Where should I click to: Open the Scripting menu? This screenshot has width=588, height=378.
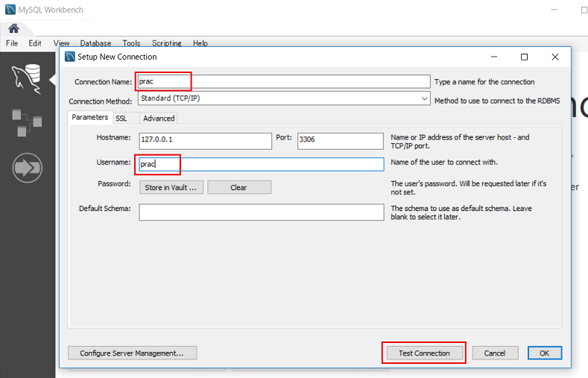tap(167, 43)
